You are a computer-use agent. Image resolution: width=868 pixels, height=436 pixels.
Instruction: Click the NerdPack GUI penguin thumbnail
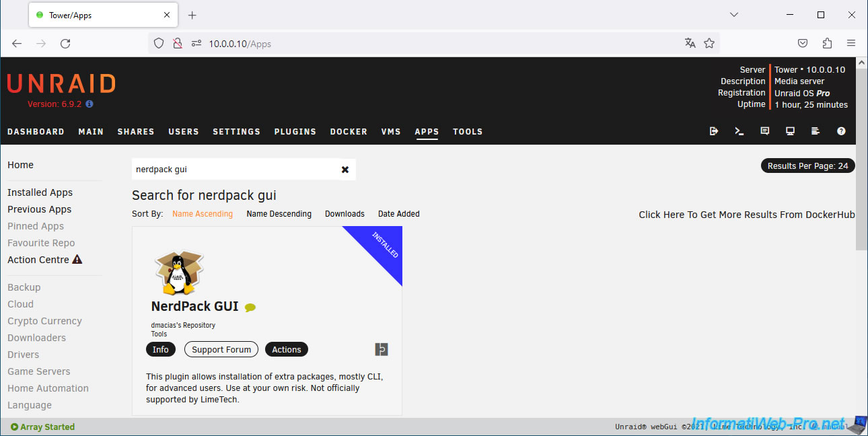tap(178, 272)
